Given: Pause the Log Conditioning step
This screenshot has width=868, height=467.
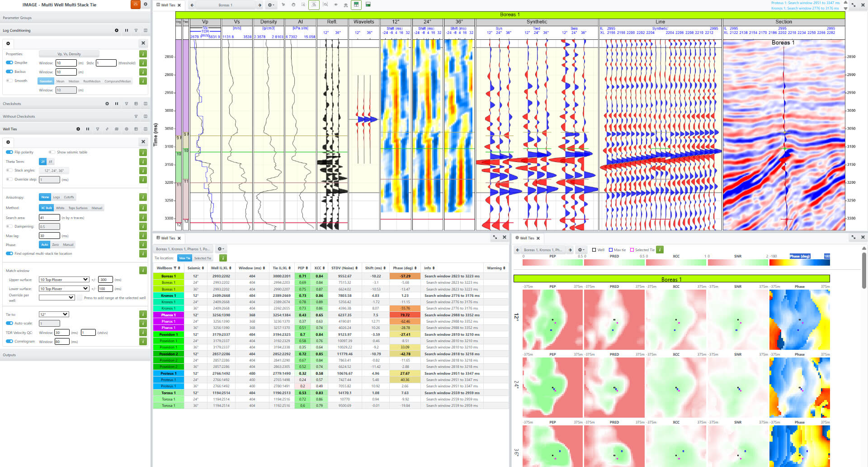Looking at the screenshot, I should click(126, 30).
